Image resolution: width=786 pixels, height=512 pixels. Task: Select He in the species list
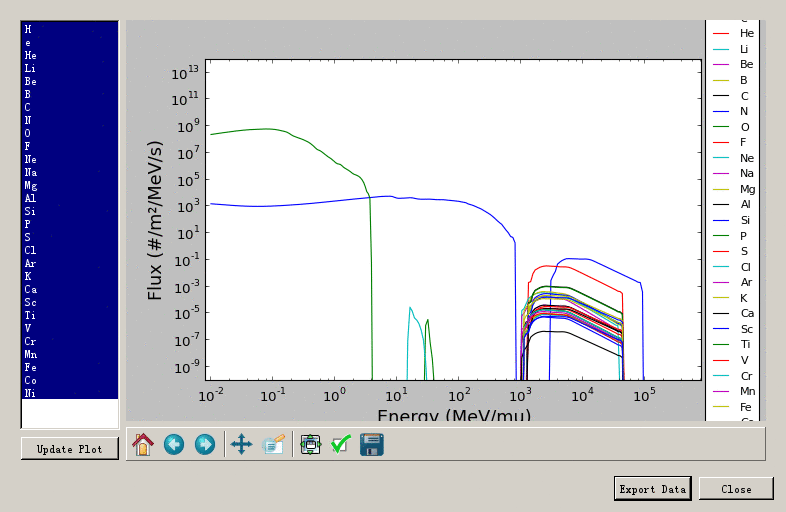tap(70, 55)
